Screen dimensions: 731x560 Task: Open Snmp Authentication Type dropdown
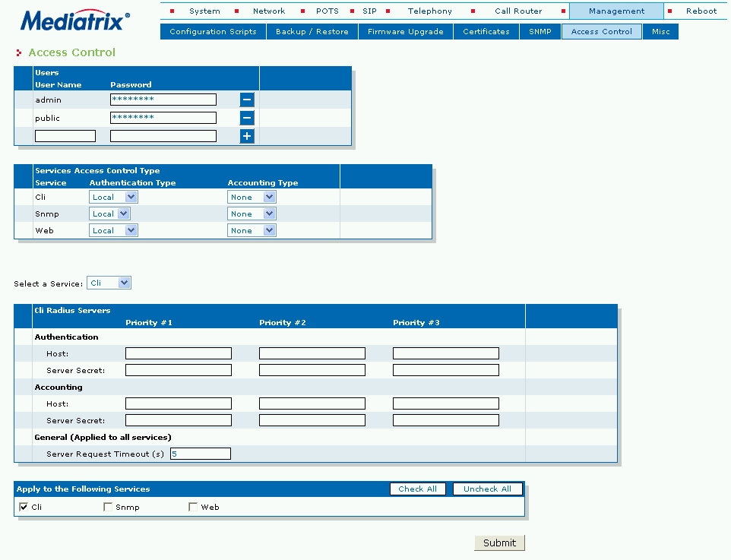click(x=109, y=214)
